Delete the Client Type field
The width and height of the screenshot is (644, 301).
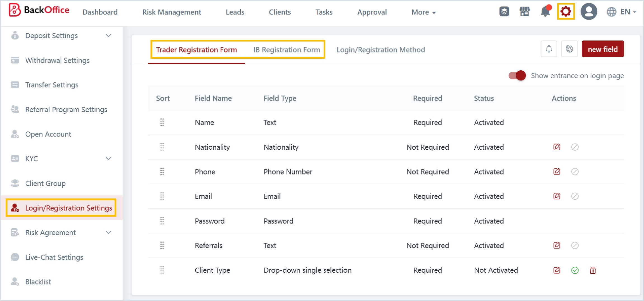point(593,270)
